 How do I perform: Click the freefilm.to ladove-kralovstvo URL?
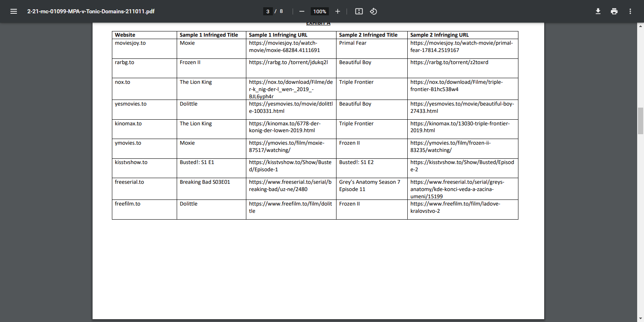click(455, 208)
